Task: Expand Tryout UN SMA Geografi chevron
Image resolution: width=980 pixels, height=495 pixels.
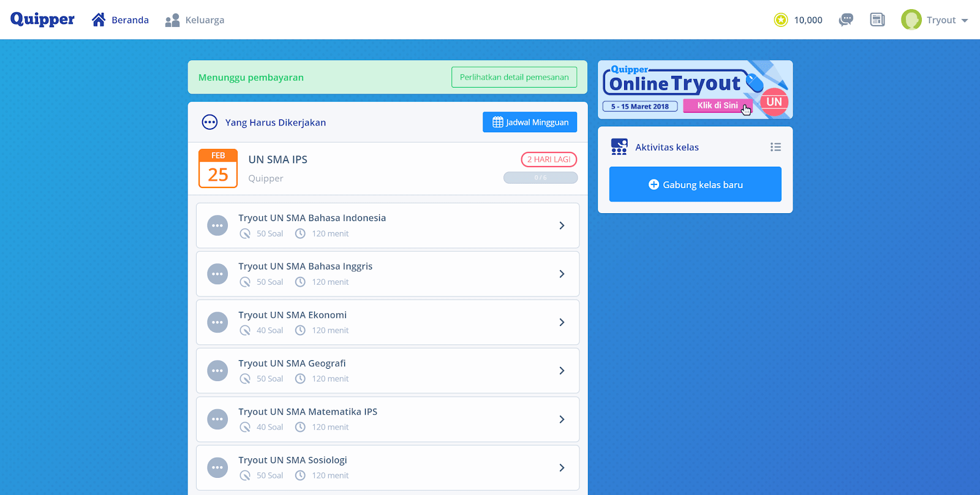Action: click(x=562, y=371)
